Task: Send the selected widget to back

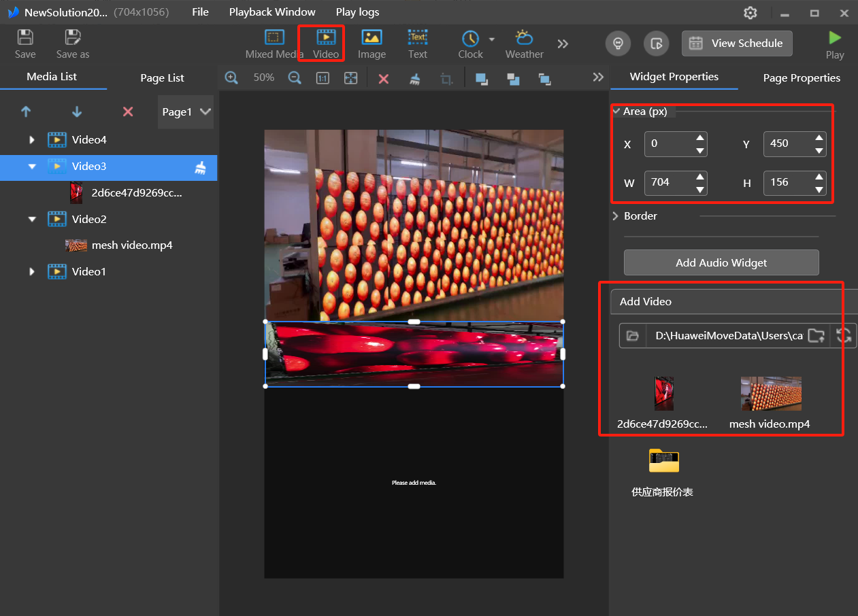Action: coord(544,79)
